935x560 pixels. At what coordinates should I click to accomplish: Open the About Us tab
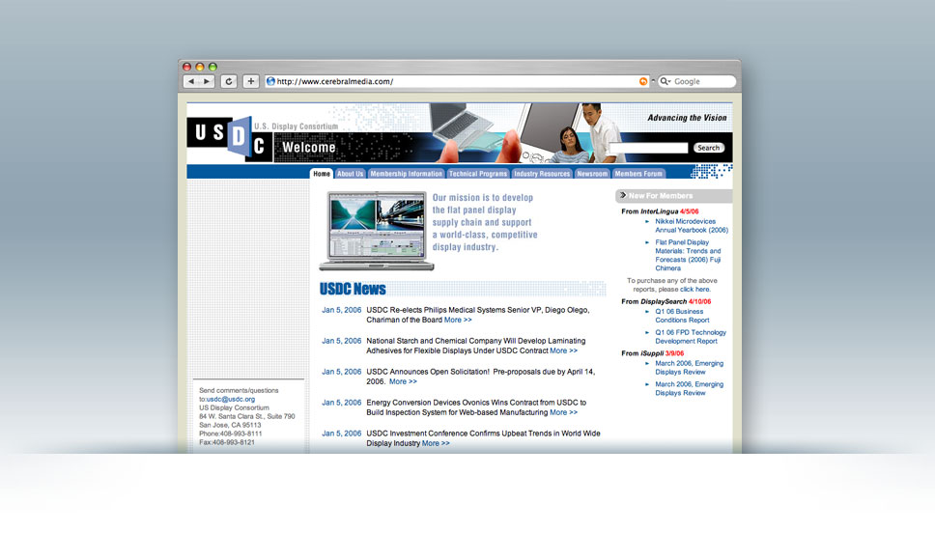350,174
